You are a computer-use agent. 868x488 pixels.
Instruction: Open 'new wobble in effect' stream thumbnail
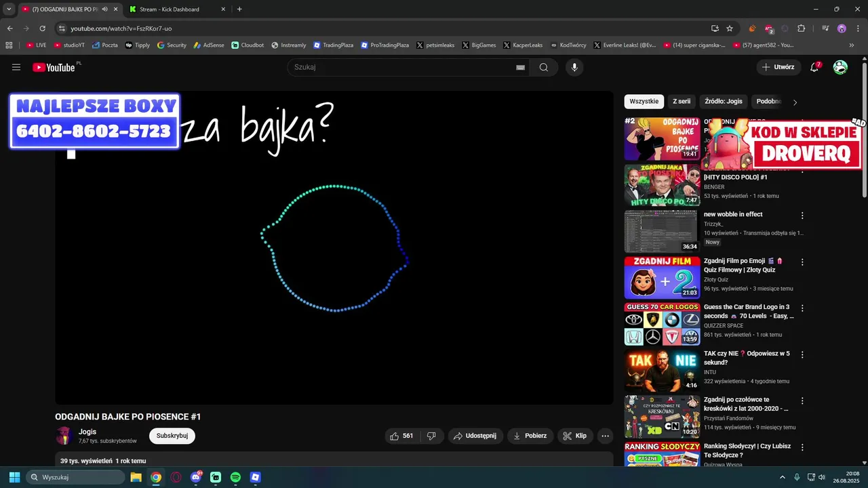[662, 232]
